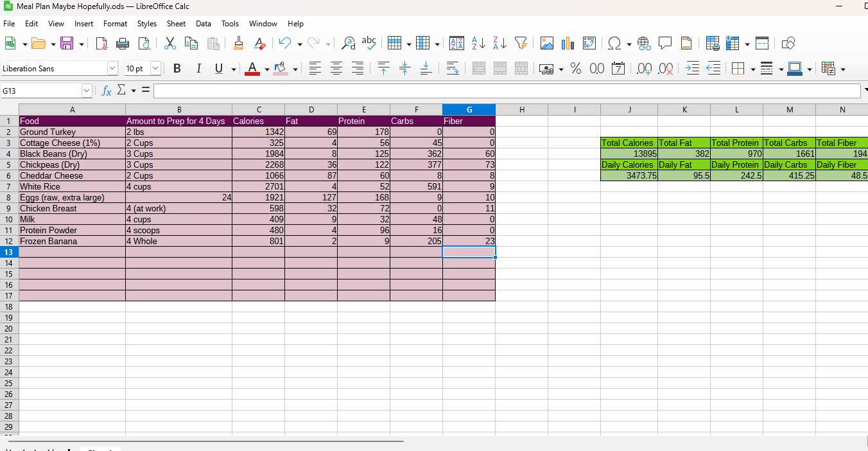This screenshot has height=451, width=868.
Task: Open the font size dropdown
Action: point(155,68)
